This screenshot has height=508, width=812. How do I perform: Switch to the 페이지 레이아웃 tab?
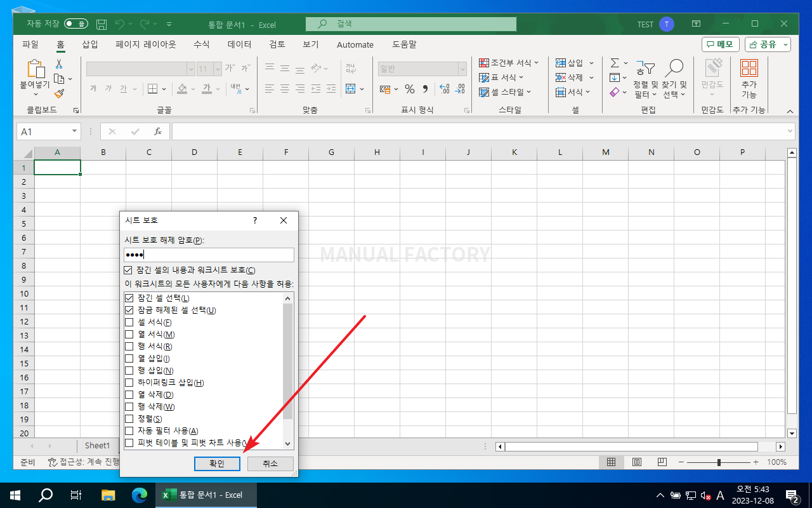point(146,44)
